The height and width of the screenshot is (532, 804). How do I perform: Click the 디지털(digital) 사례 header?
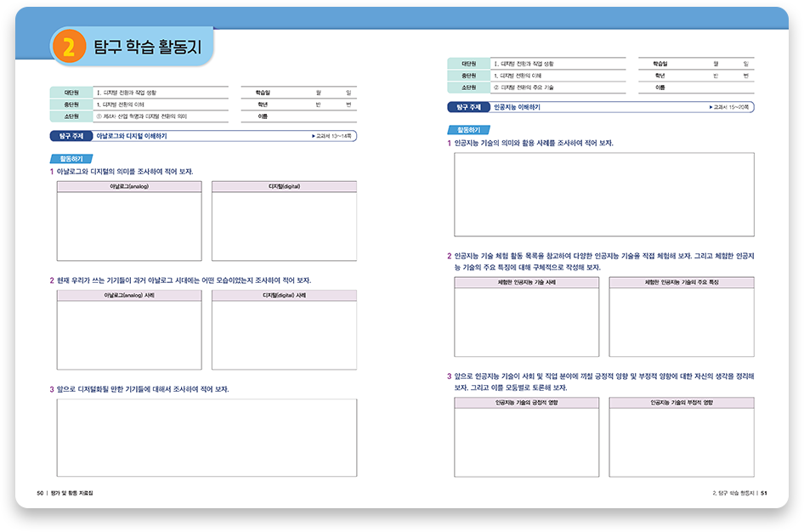pos(284,295)
